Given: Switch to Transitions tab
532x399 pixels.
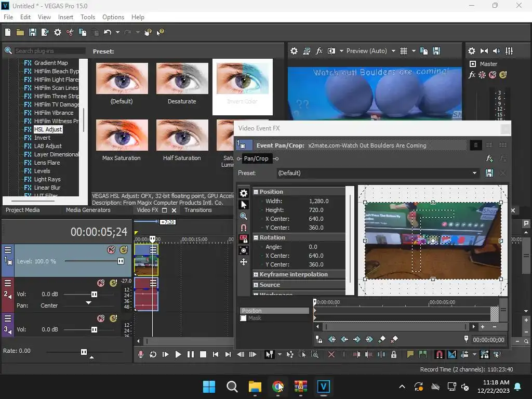Looking at the screenshot, I should tap(198, 210).
